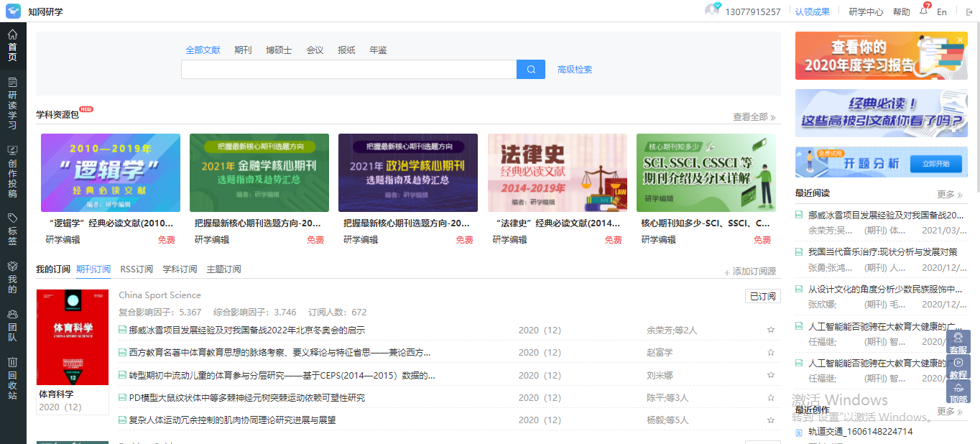Click the China Sport Science journal title
The height and width of the screenshot is (444, 980).
pyautogui.click(x=160, y=295)
